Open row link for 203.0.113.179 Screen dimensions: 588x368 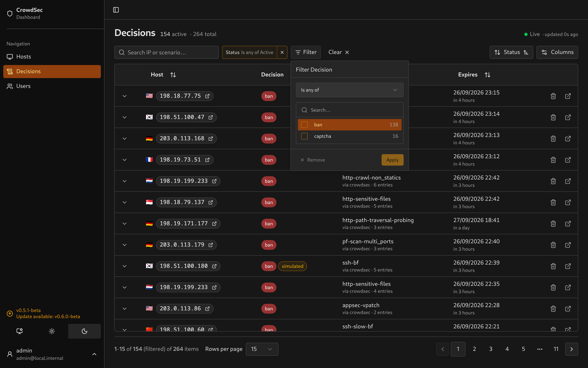(568, 245)
